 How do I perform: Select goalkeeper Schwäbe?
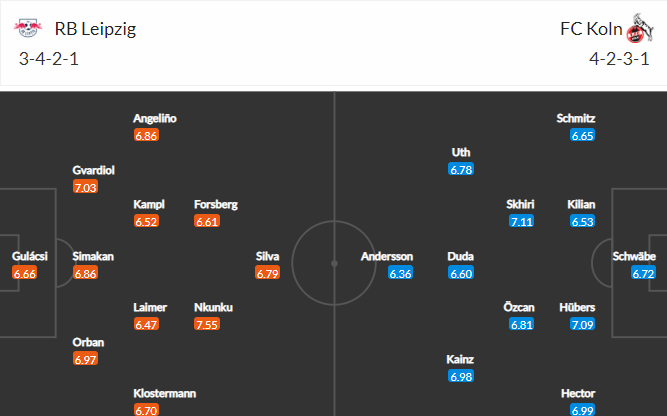tap(634, 256)
